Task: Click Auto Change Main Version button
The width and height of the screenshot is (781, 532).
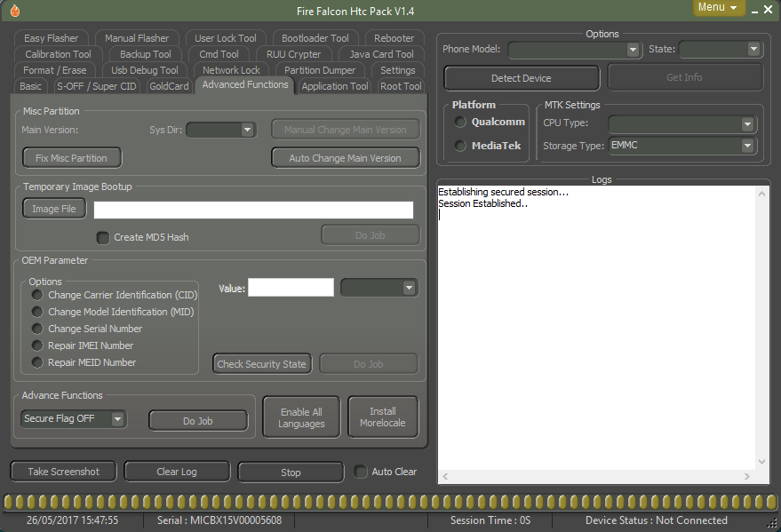Action: (x=345, y=158)
